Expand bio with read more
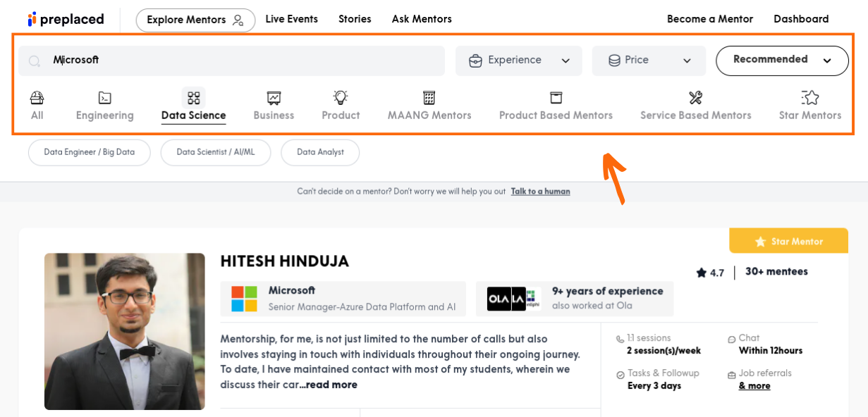Screen dimensions: 868x417 331,385
